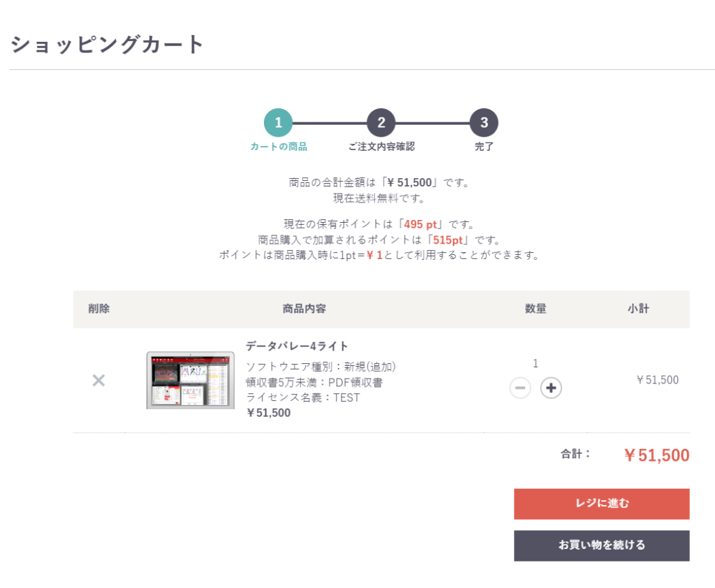Click the 数量 column header
The width and height of the screenshot is (715, 588).
pos(536,309)
